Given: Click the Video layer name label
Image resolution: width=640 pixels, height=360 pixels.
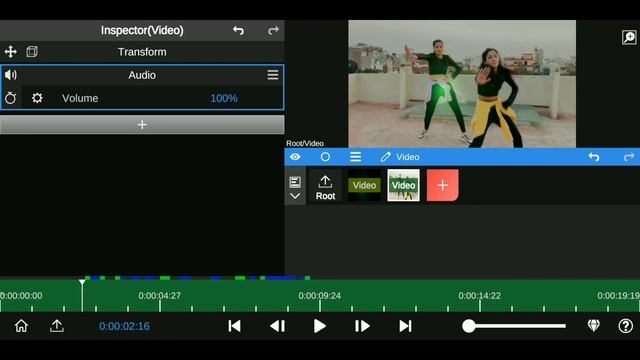Looking at the screenshot, I should [408, 157].
